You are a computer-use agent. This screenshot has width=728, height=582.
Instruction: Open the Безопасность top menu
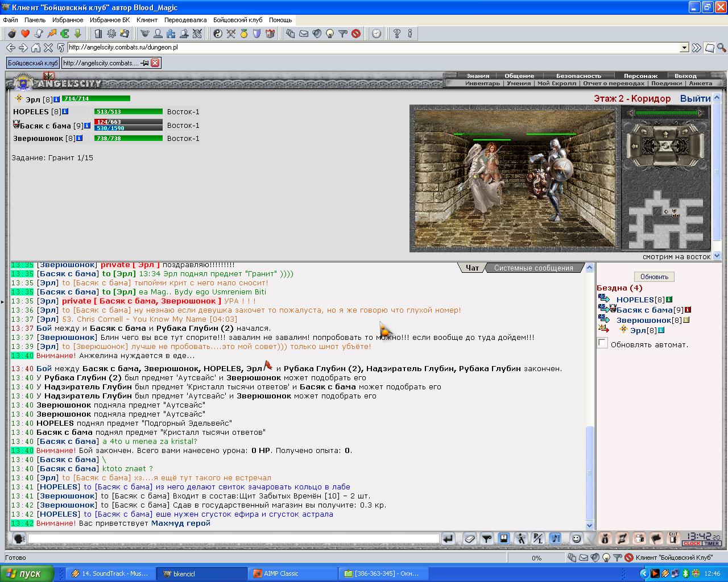pos(578,76)
